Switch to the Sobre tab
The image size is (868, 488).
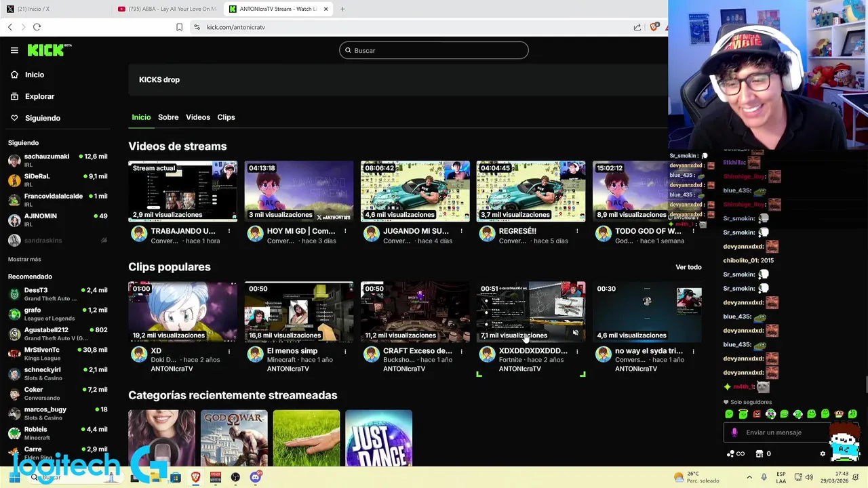click(168, 117)
